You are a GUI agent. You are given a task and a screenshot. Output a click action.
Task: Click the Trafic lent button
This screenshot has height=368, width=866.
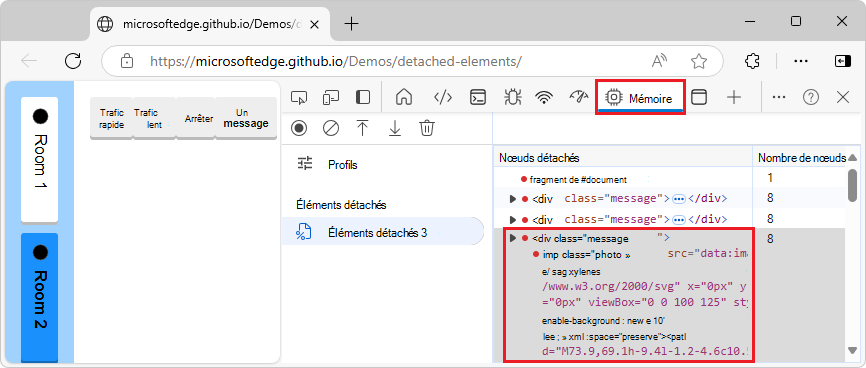[154, 118]
